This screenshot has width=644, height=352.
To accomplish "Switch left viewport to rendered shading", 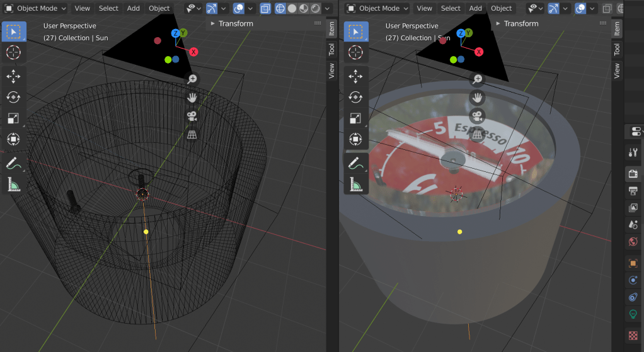I will [x=316, y=8].
